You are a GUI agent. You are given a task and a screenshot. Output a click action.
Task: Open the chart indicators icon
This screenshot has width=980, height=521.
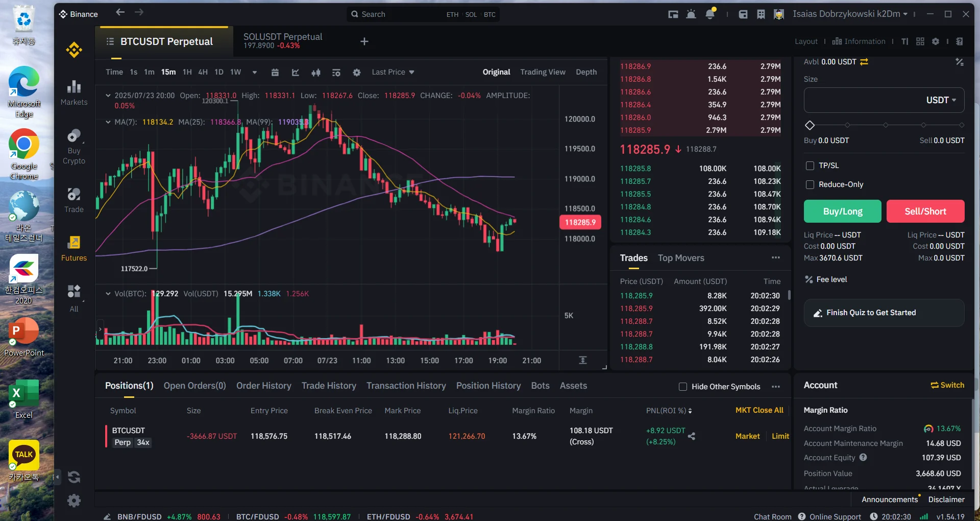(336, 73)
